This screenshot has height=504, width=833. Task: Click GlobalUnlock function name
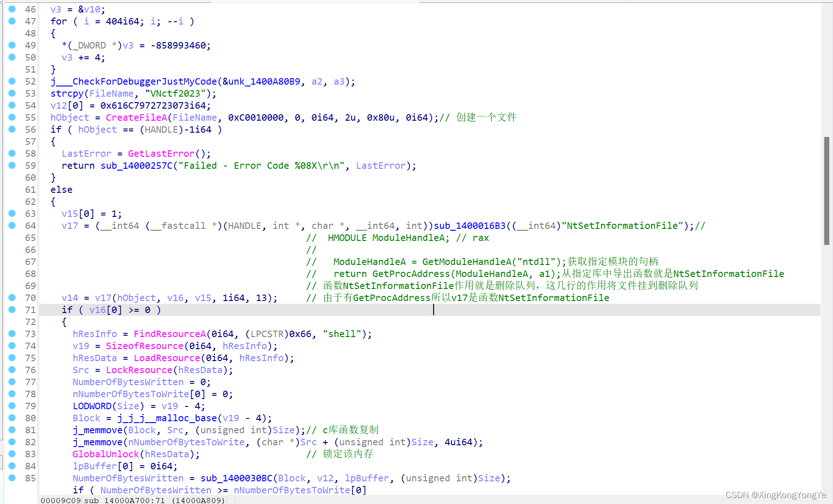tap(106, 454)
